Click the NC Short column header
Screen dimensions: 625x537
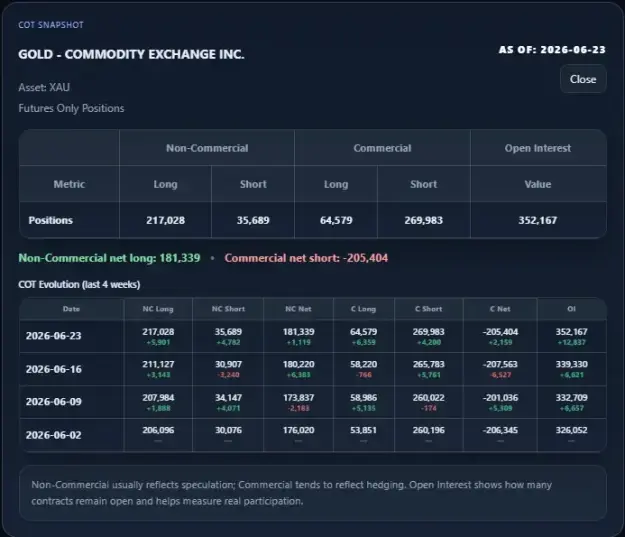tap(228, 309)
